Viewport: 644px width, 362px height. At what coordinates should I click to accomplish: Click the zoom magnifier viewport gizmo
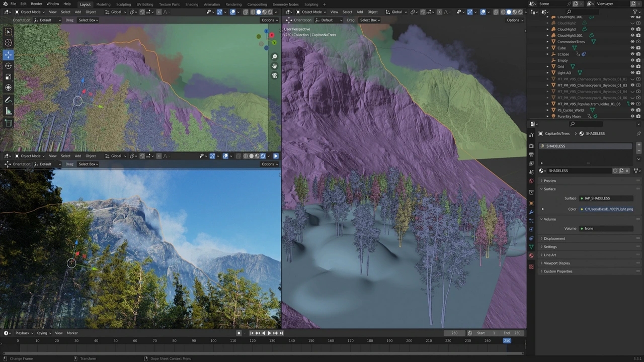pyautogui.click(x=275, y=57)
